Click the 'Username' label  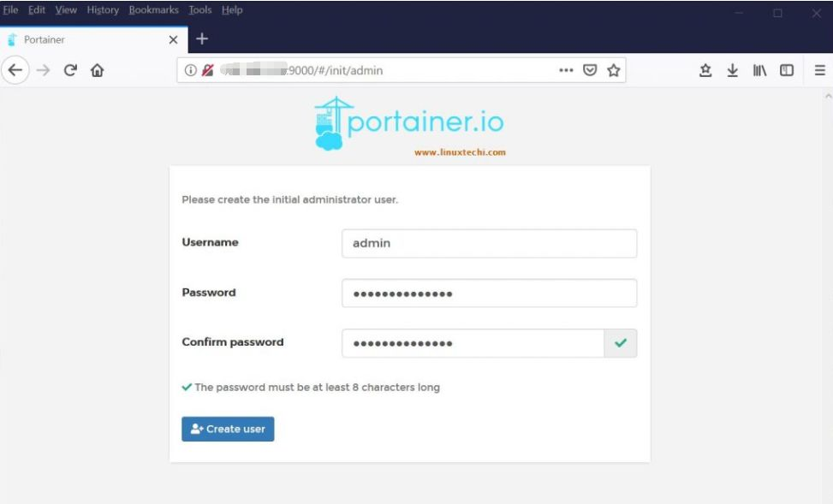210,242
